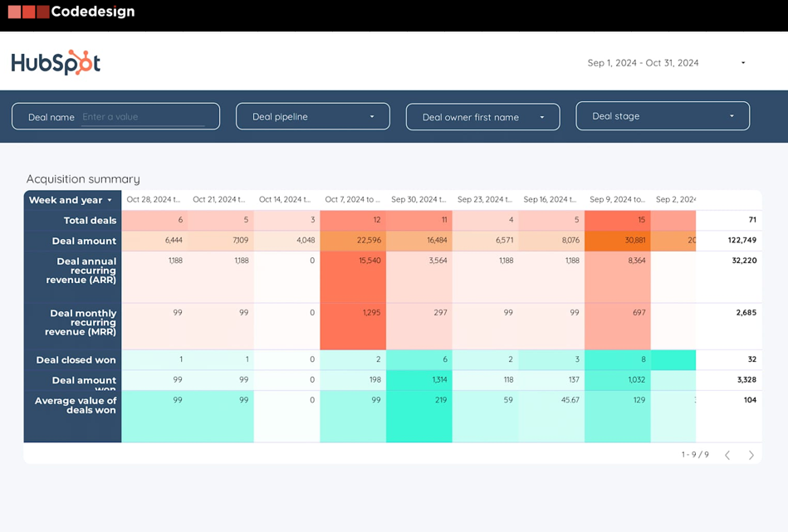Click the Codedesign logo in header
Image resolution: width=788 pixels, height=532 pixels.
pyautogui.click(x=71, y=12)
